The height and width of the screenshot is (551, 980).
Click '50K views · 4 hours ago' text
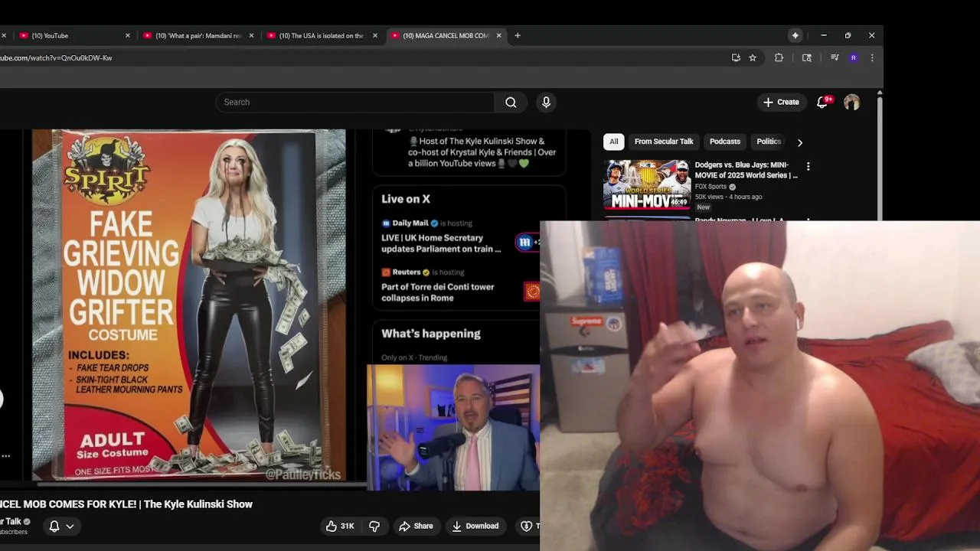tap(728, 197)
